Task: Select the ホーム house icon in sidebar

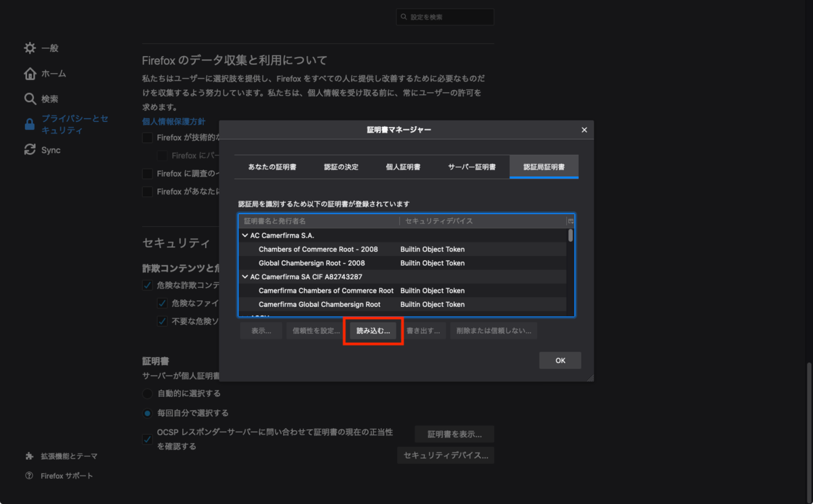Action: point(30,73)
